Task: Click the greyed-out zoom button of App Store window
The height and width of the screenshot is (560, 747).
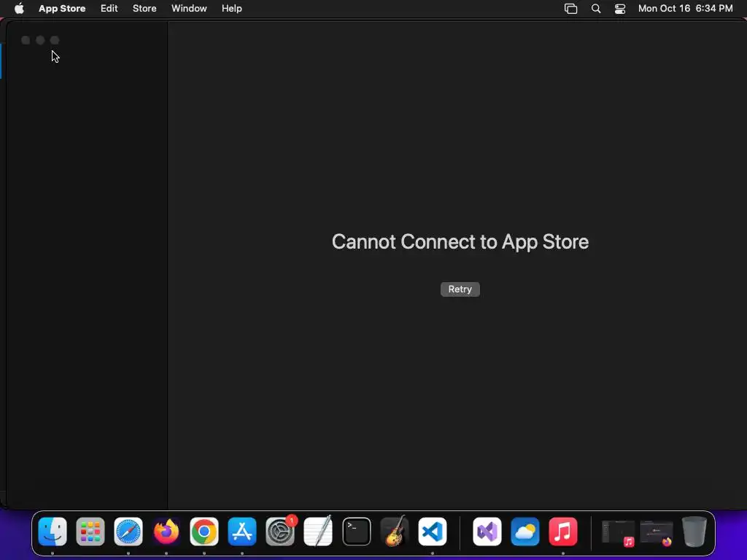Action: tap(55, 40)
